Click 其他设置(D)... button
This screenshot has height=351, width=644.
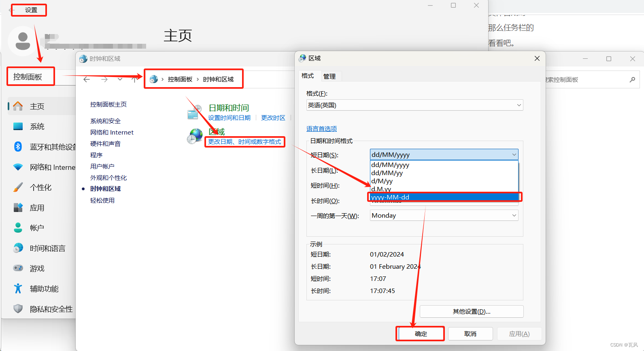coord(472,312)
